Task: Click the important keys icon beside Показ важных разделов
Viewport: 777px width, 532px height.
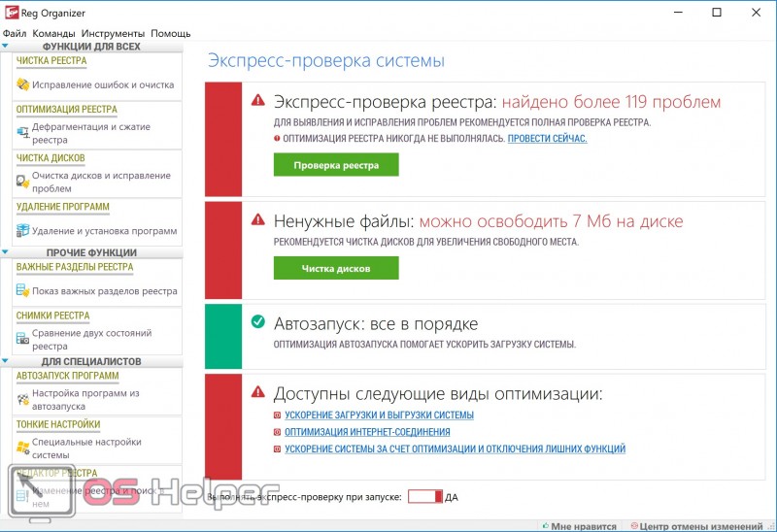Action: tap(22, 290)
